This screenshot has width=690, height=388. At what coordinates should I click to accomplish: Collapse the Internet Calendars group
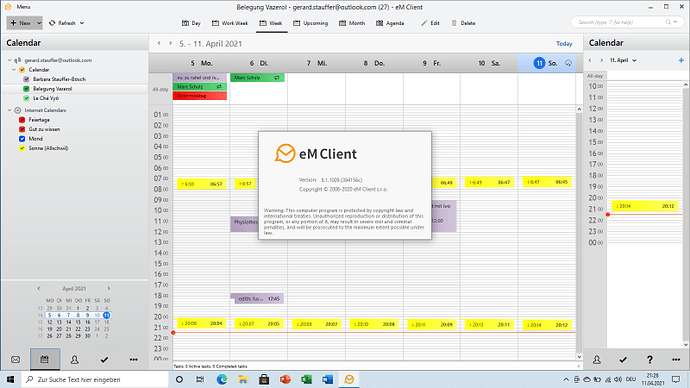[9, 110]
